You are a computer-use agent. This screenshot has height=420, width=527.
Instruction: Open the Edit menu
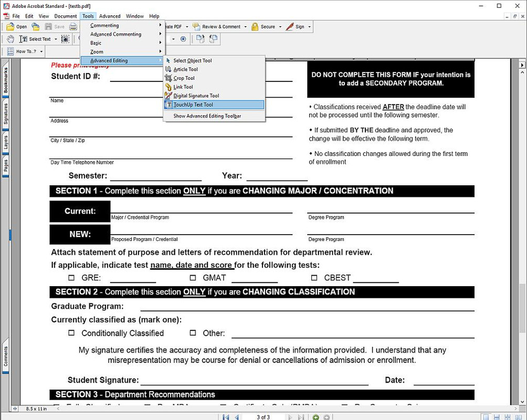[29, 16]
